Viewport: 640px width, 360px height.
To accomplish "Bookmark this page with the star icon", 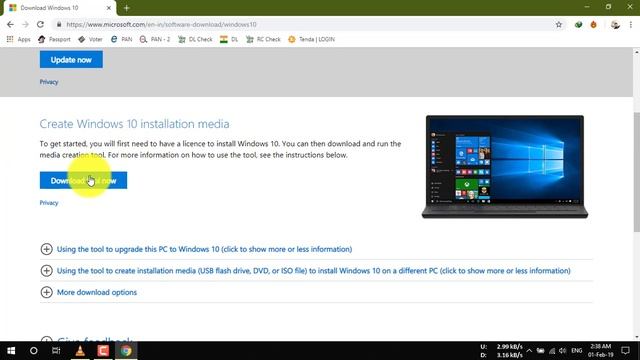I will [559, 24].
